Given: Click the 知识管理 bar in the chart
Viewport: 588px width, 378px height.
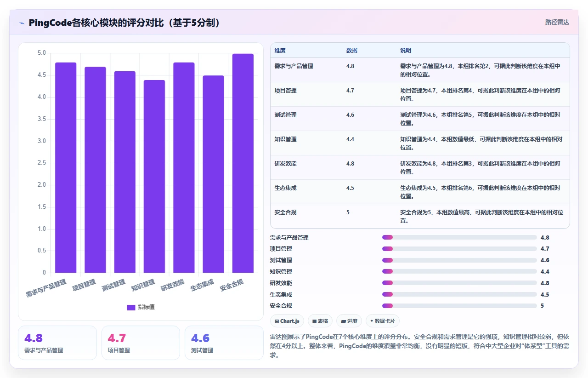Looking at the screenshot, I should click(x=154, y=176).
